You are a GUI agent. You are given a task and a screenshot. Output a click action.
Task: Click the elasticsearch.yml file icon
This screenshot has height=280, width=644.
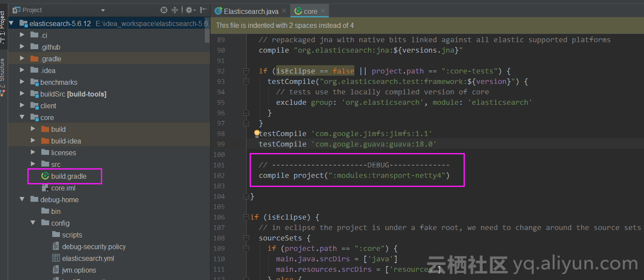[x=56, y=258]
